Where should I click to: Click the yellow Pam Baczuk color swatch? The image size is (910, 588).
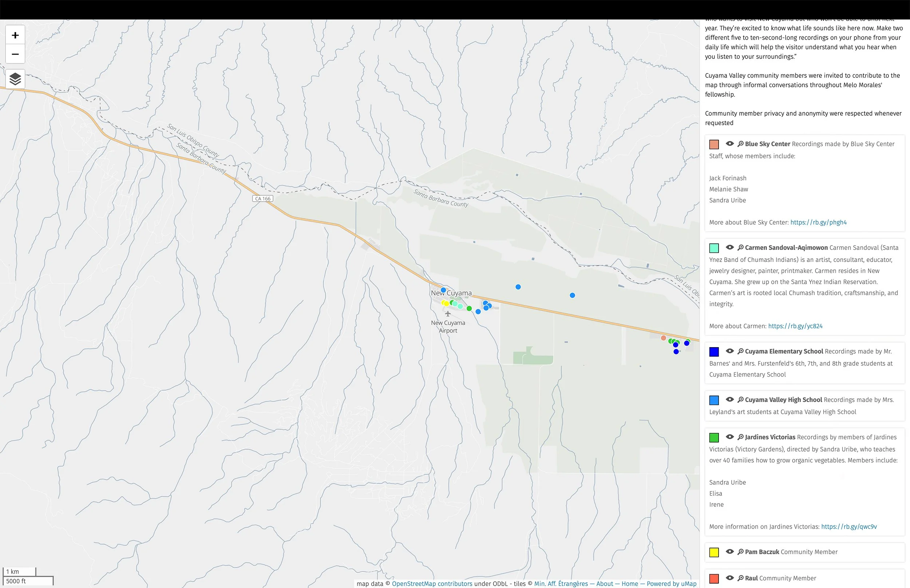pyautogui.click(x=714, y=552)
